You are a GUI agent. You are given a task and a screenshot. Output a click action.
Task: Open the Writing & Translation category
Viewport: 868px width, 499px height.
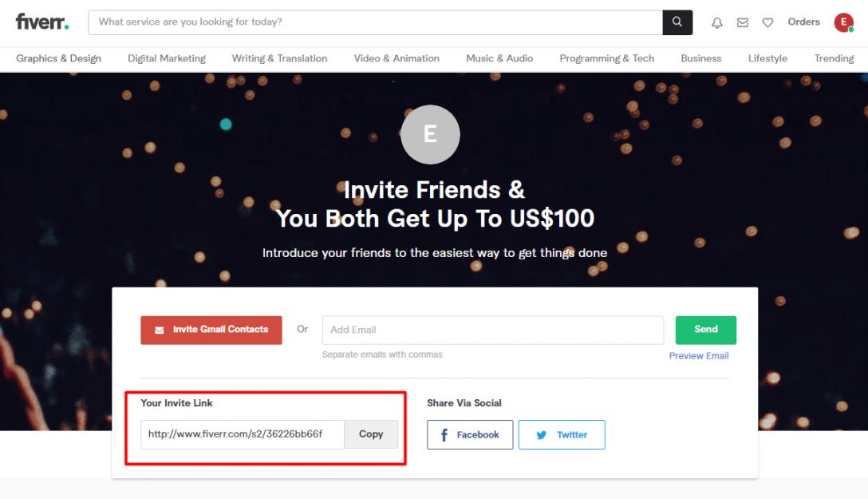tap(279, 58)
